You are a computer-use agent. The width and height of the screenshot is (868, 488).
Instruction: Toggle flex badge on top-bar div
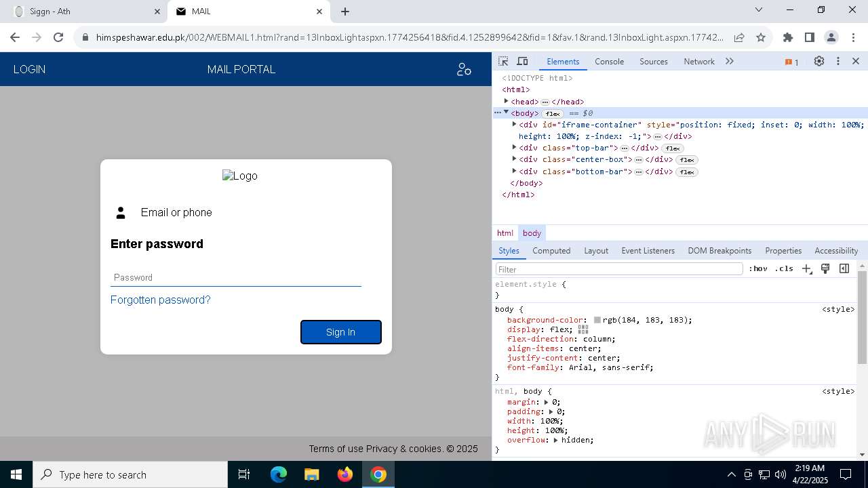(x=673, y=148)
